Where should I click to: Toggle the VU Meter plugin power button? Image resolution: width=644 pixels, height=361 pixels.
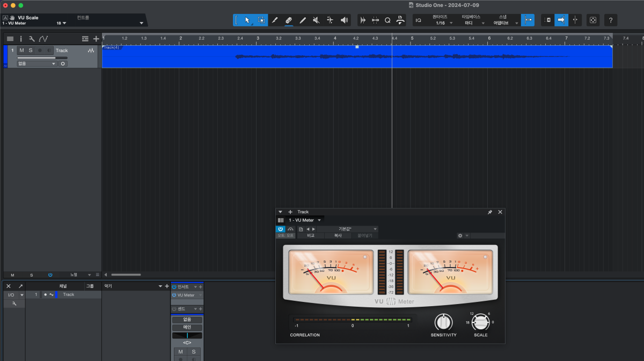coord(281,229)
